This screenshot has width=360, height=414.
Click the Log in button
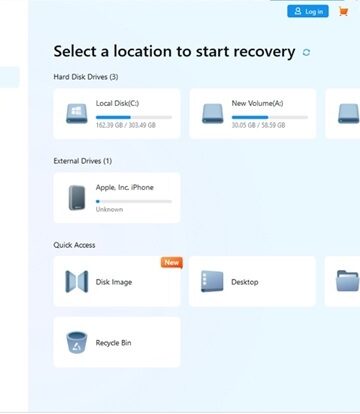point(308,11)
